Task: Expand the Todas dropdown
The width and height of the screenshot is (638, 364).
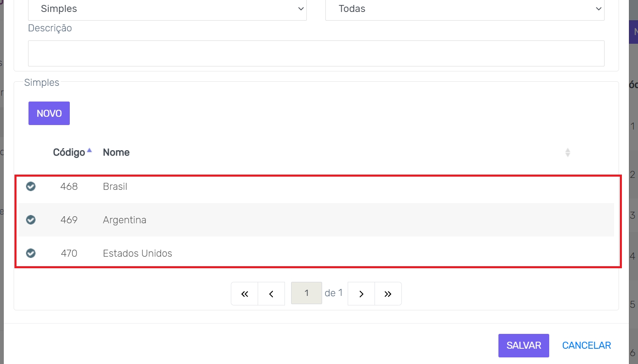Action: point(465,9)
